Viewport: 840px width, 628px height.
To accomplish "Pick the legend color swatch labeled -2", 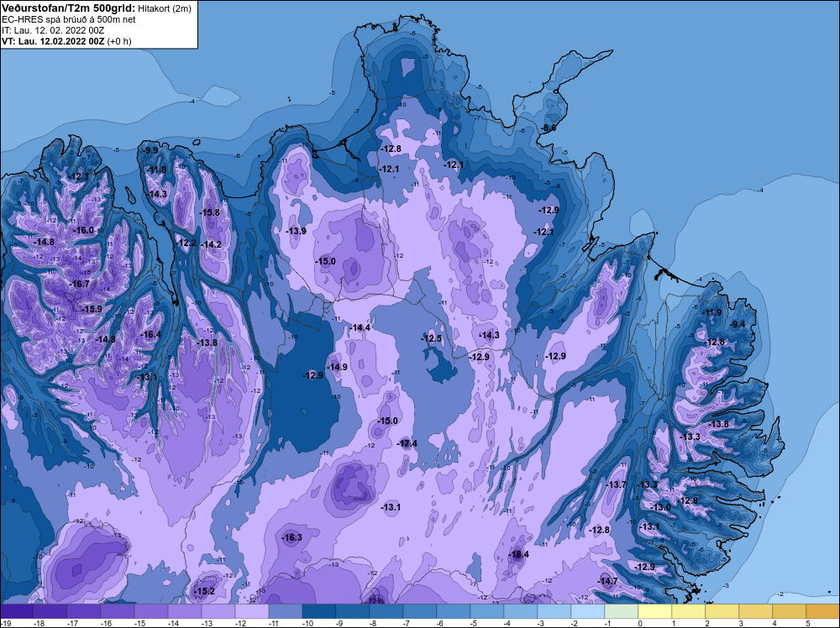I will 588,611.
